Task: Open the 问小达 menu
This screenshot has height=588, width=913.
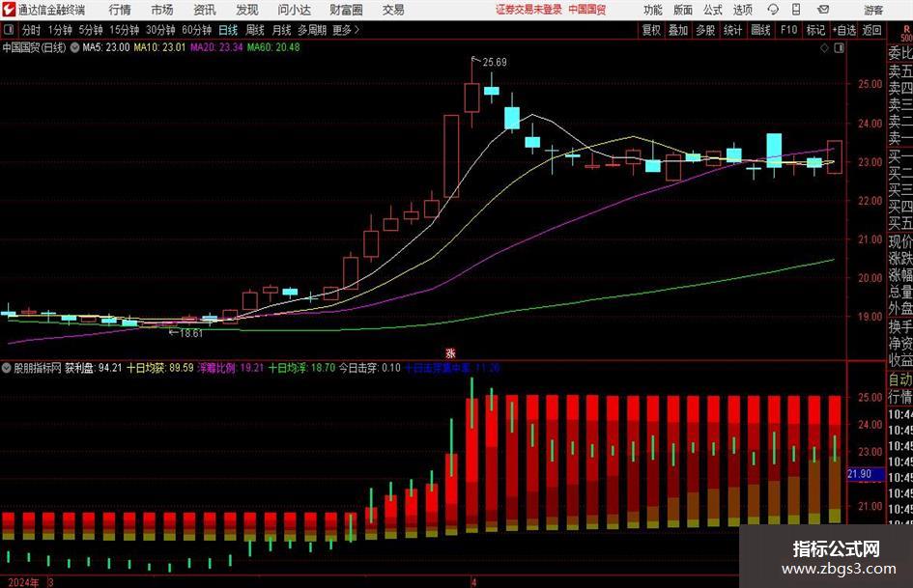Action: (x=294, y=10)
